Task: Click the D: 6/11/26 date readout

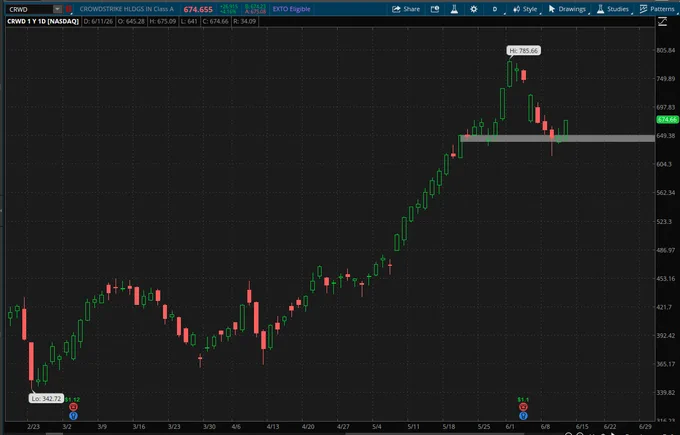Action: (x=98, y=21)
